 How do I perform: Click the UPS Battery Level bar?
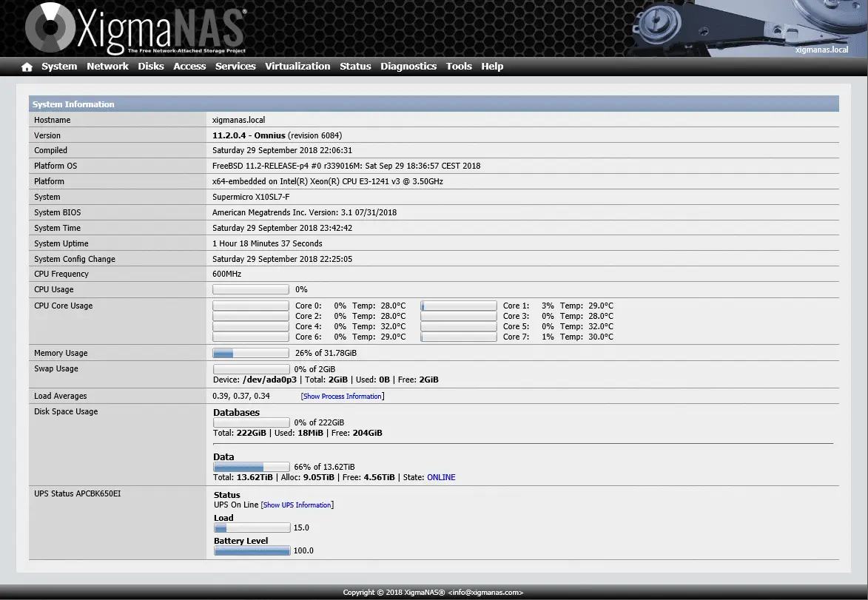pyautogui.click(x=252, y=550)
